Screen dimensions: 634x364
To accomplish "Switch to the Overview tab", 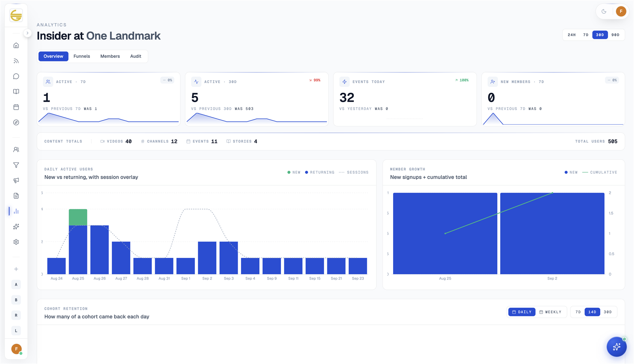I will click(53, 56).
